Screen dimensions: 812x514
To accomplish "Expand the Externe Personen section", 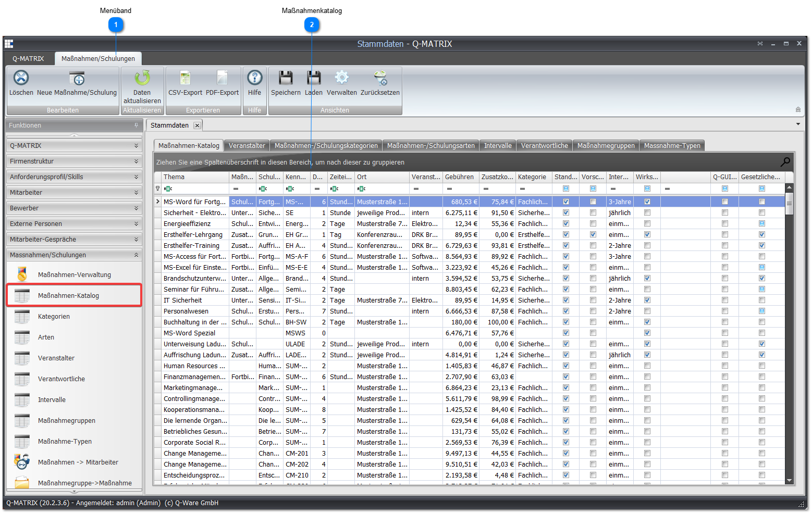I will [x=75, y=223].
